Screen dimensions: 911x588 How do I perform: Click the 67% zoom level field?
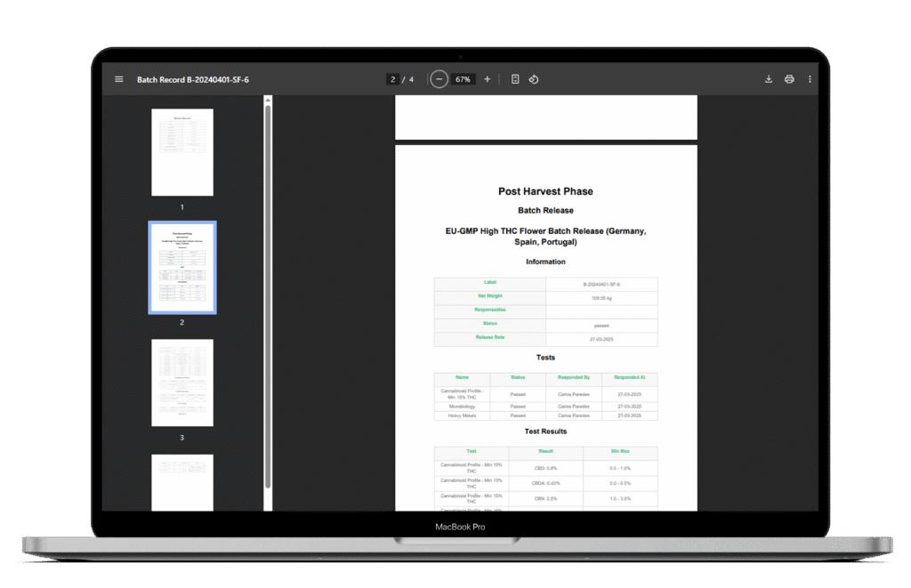pos(463,79)
